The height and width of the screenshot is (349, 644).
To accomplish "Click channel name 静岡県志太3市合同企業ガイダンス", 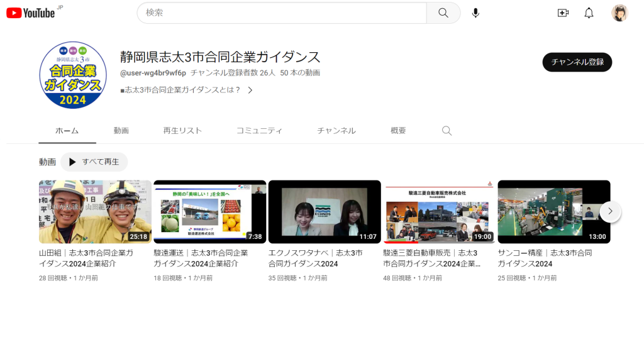I will pos(220,57).
